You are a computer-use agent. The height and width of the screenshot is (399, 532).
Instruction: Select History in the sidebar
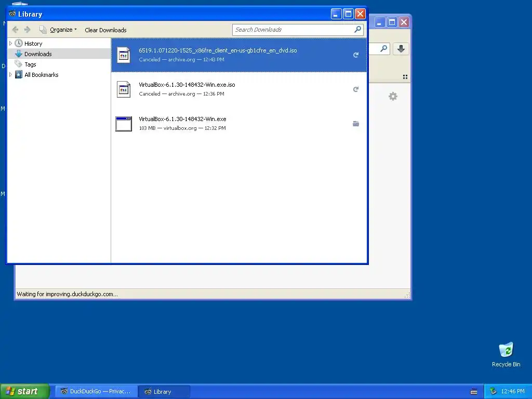pyautogui.click(x=33, y=44)
